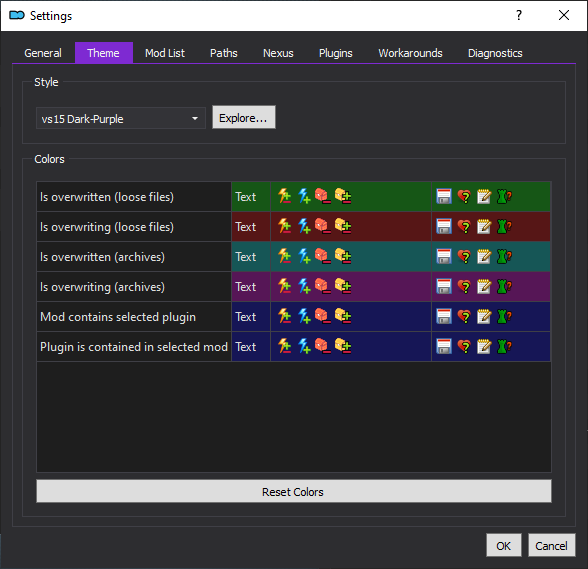
Task: Click the Explore... button
Action: click(244, 117)
